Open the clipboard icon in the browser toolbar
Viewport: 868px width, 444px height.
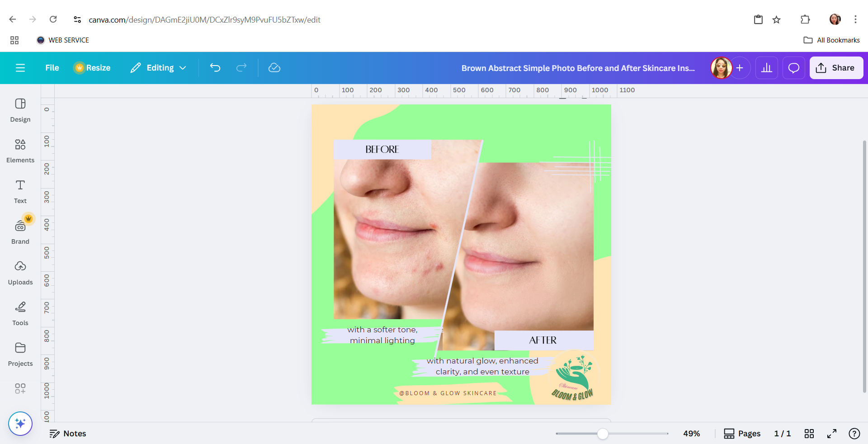coord(758,19)
